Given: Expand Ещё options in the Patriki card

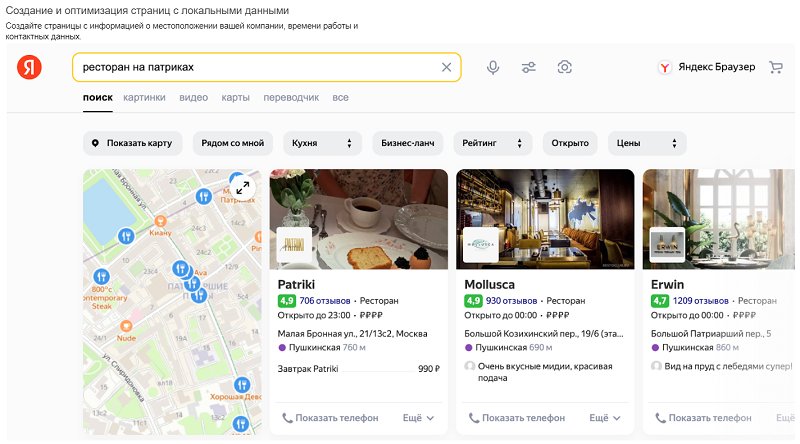Looking at the screenshot, I should click(x=418, y=418).
